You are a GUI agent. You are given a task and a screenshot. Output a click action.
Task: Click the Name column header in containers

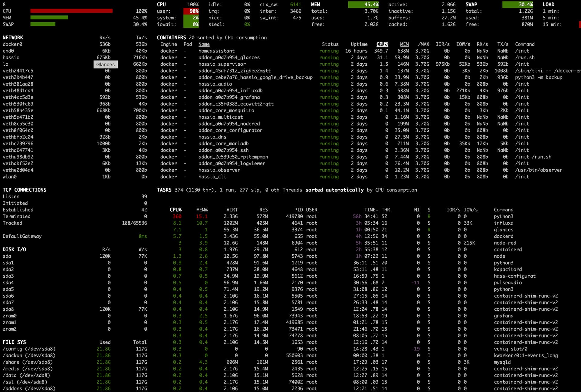tap(204, 44)
